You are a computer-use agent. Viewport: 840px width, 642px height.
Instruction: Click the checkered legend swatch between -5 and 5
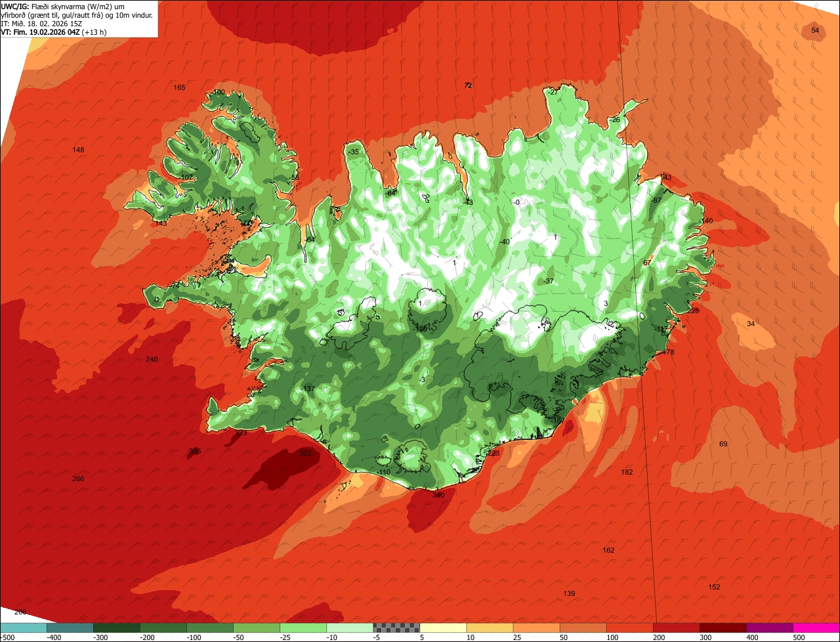click(396, 628)
